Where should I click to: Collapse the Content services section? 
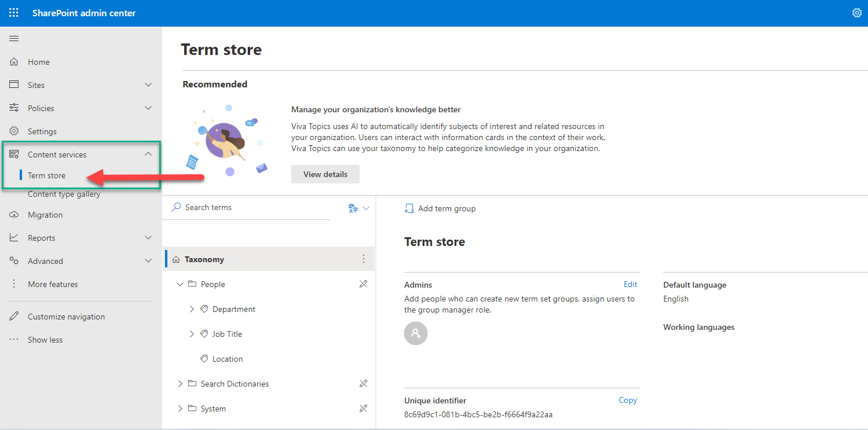click(x=148, y=155)
